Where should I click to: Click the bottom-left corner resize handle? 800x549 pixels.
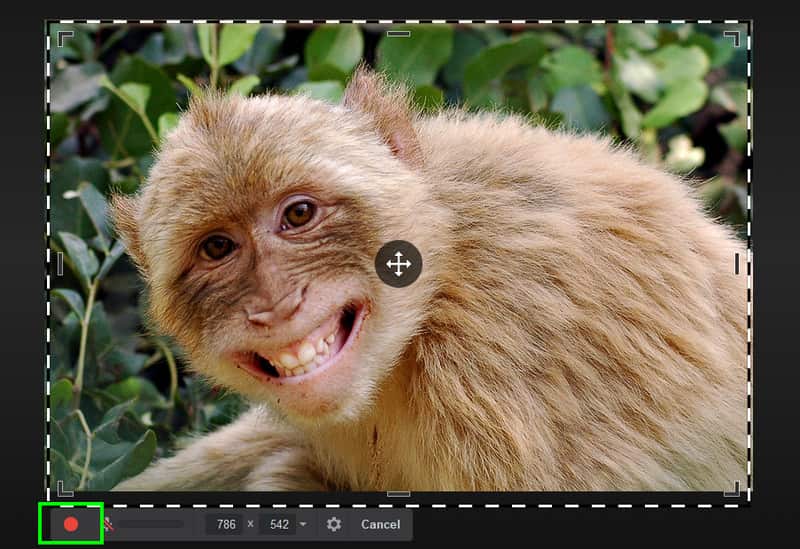(64, 489)
